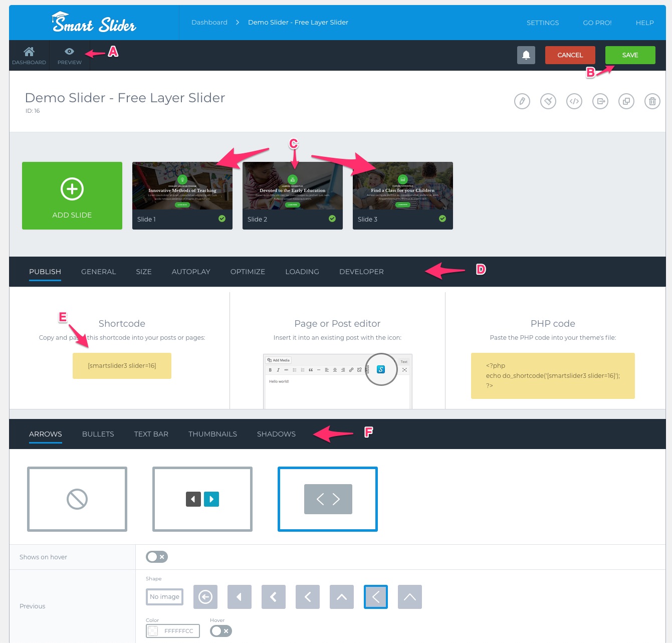The height and width of the screenshot is (643, 672).
Task: Open the Help link
Action: [645, 23]
